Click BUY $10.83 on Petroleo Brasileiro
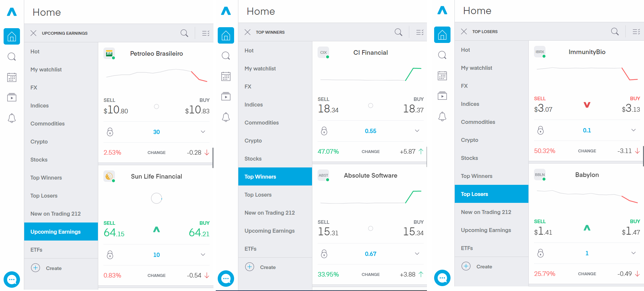Viewport: 644px width, 291px height. point(197,107)
